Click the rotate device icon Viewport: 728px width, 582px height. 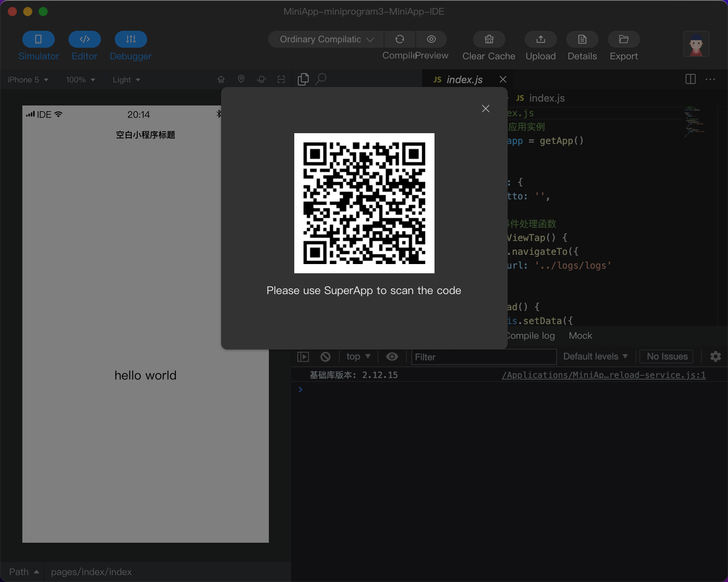tap(262, 79)
